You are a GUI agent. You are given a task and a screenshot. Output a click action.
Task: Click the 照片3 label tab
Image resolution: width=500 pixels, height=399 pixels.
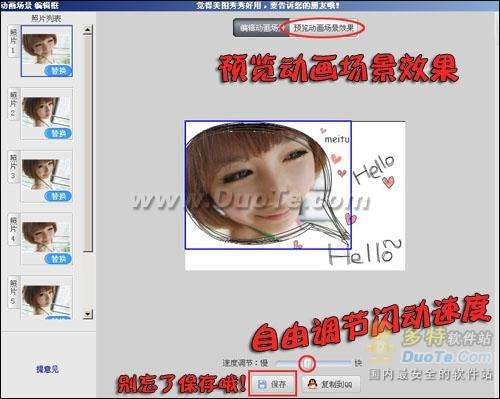pyautogui.click(x=13, y=167)
